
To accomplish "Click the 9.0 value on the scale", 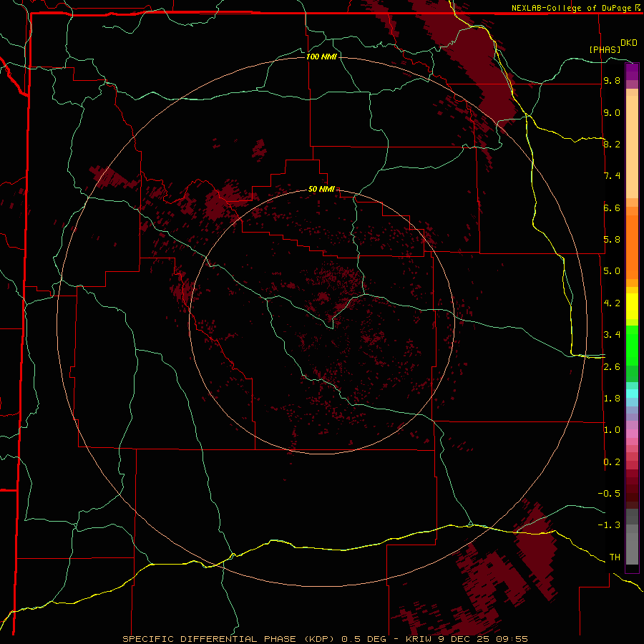I will point(612,112).
